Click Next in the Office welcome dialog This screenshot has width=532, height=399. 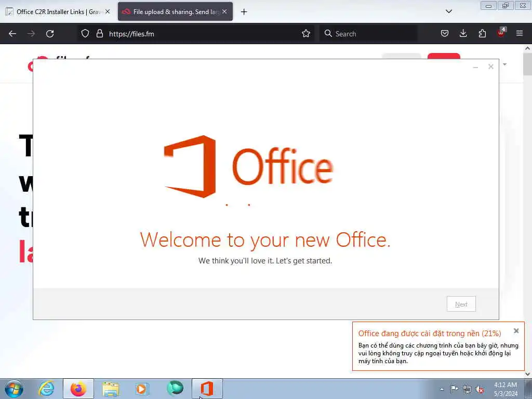tap(461, 304)
